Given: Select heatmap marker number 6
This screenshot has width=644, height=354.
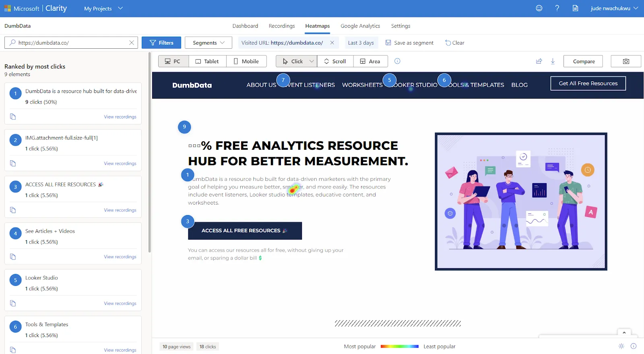Looking at the screenshot, I should pos(444,80).
